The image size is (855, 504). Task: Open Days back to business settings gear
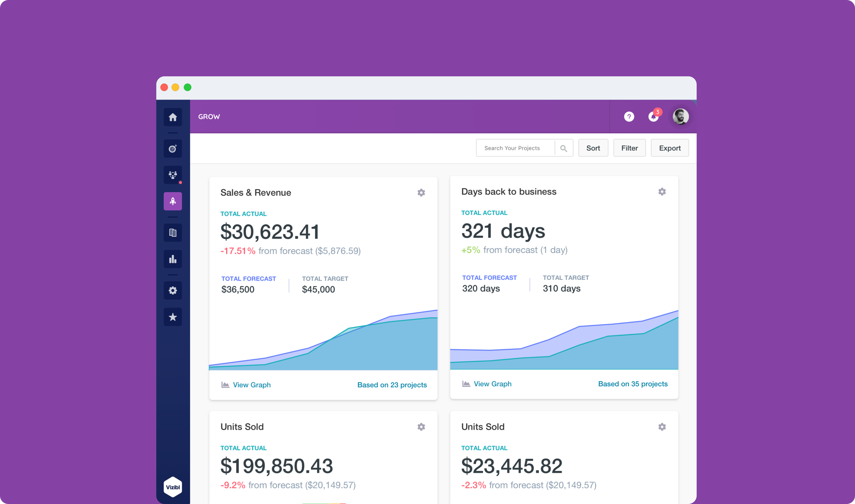click(x=662, y=192)
